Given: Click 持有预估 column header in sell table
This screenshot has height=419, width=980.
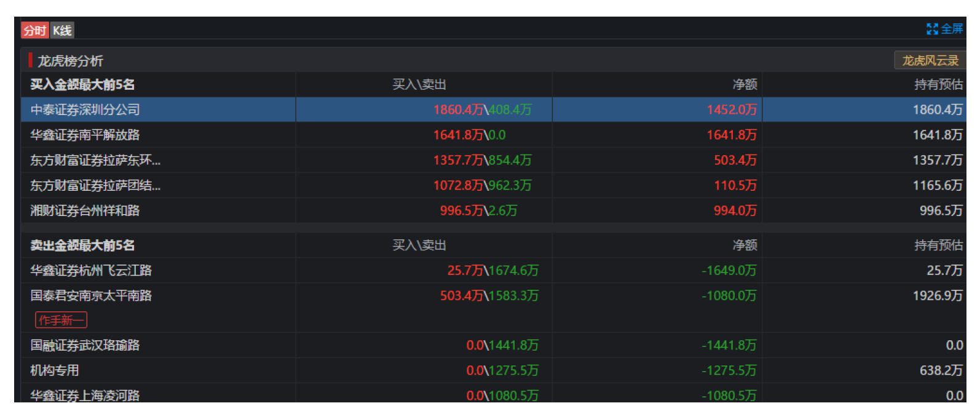Looking at the screenshot, I should [x=938, y=245].
